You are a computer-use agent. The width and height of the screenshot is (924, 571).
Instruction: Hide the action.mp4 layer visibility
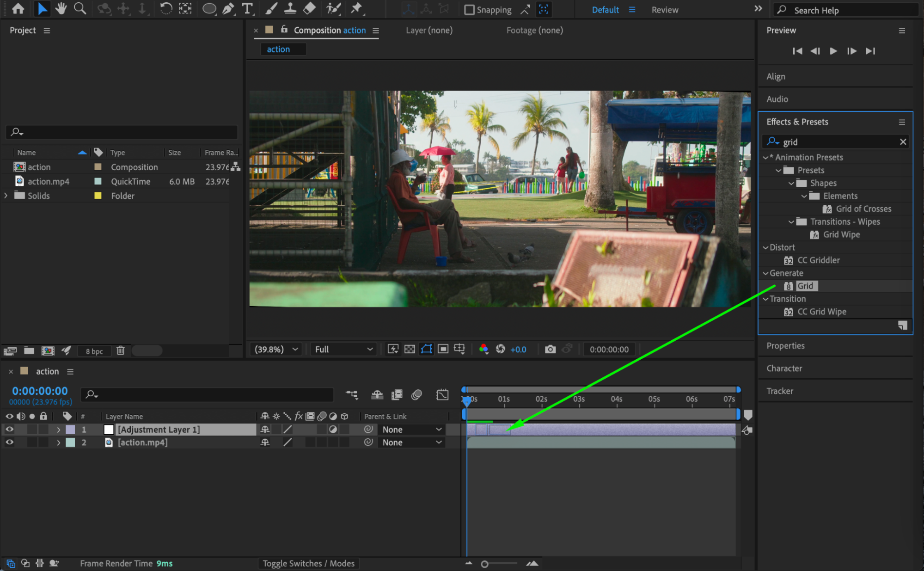tap(9, 442)
